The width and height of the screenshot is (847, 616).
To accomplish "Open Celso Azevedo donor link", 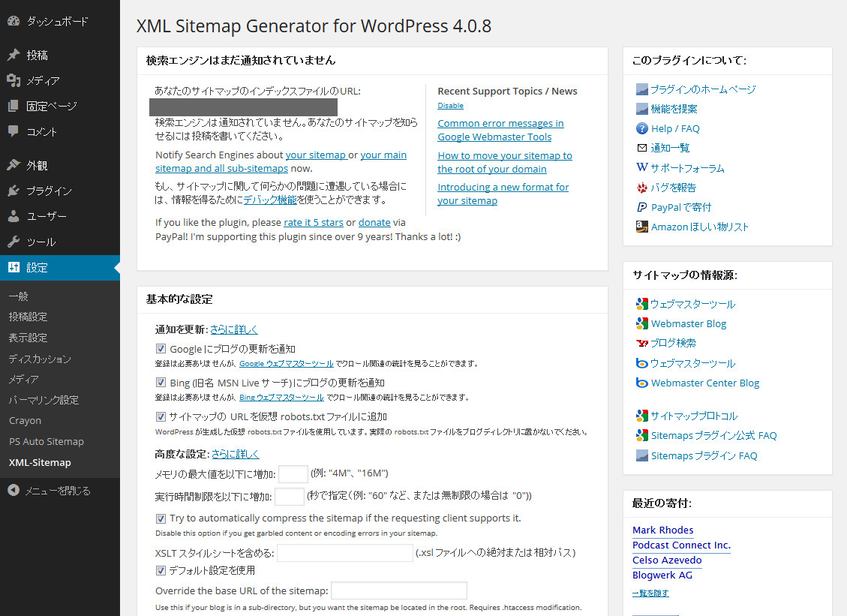I will pos(667,560).
